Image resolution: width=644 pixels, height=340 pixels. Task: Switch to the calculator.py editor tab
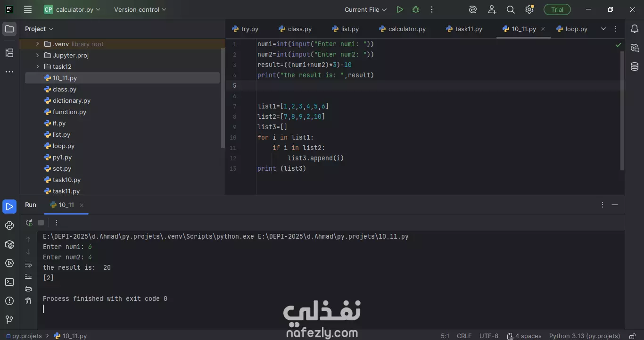coord(402,29)
